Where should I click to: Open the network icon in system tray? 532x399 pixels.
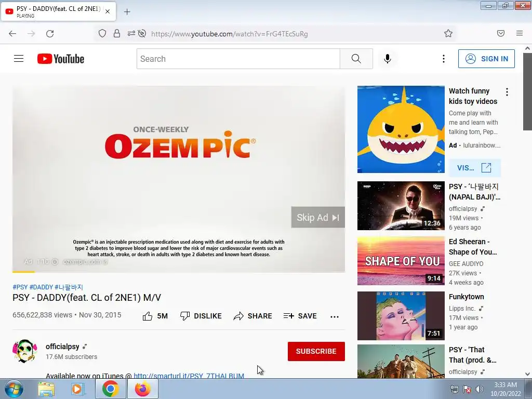[454, 389]
